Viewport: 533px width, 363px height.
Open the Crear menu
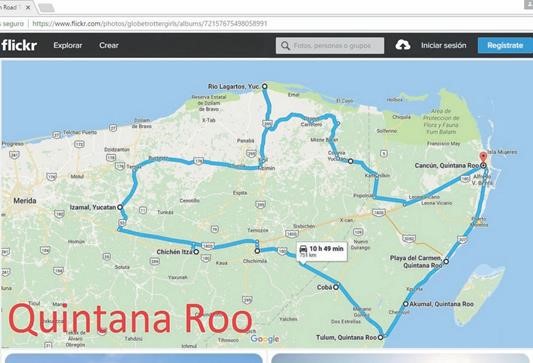(x=109, y=45)
